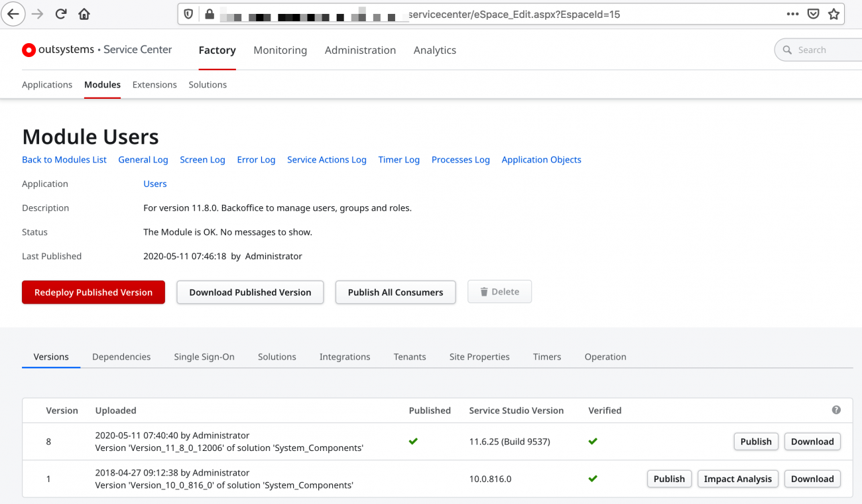This screenshot has width=862, height=504.
Task: Switch to the Operation tab
Action: pyautogui.click(x=605, y=357)
